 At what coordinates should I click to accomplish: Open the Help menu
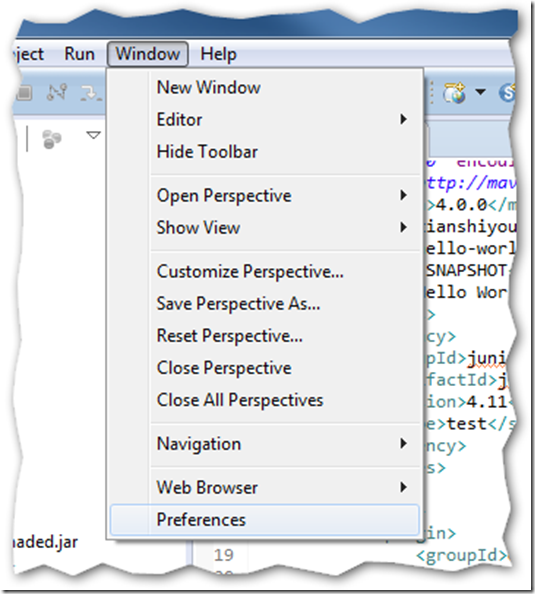(x=218, y=54)
